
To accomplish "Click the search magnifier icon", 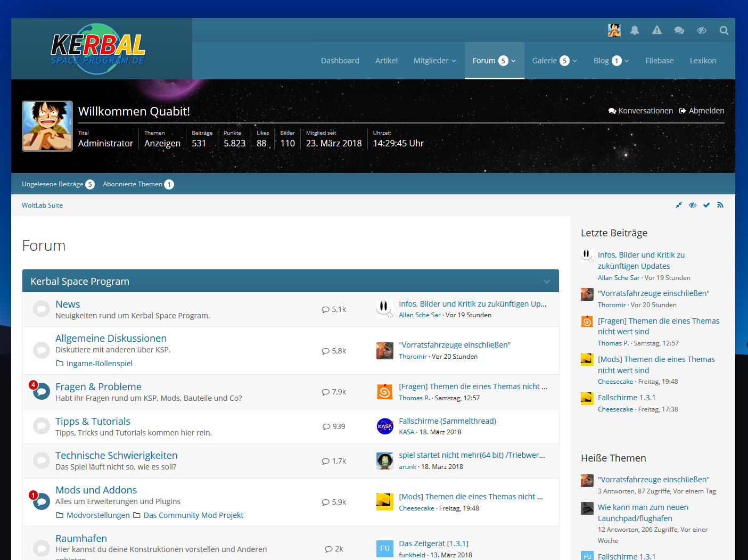I will (724, 30).
